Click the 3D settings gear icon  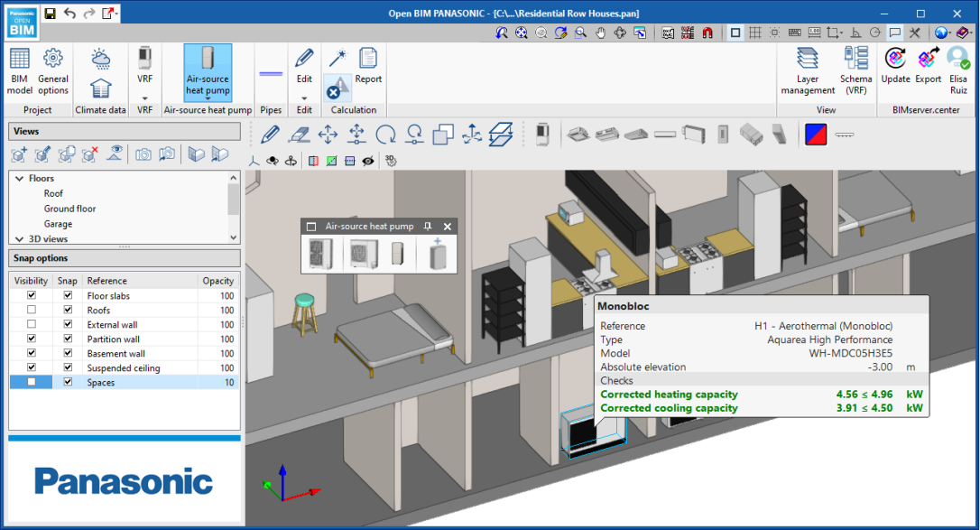(391, 162)
